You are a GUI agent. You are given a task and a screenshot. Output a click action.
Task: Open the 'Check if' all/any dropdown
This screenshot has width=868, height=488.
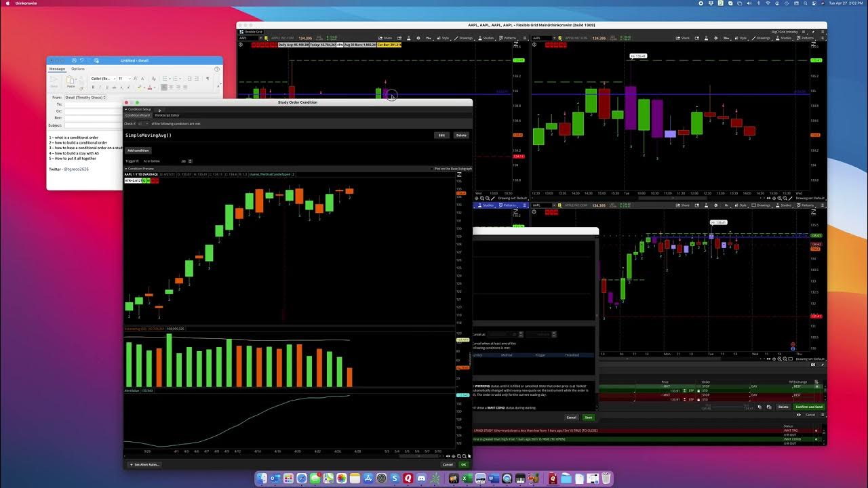coord(144,123)
